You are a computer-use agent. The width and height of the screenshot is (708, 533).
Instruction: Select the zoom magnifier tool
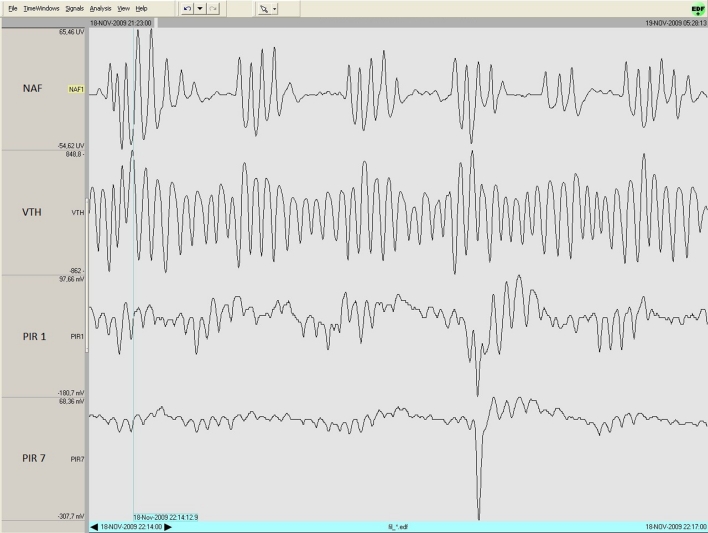click(x=263, y=8)
